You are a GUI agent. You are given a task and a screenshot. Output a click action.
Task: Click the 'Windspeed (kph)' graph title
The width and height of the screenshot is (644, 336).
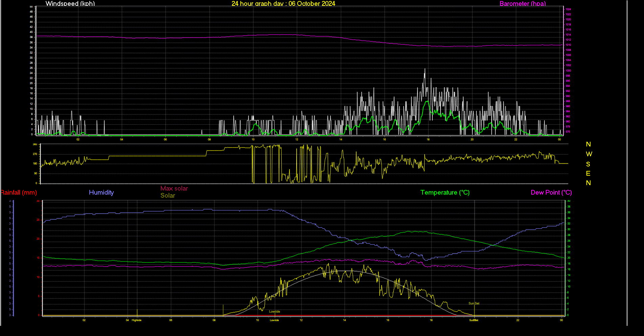tap(70, 4)
